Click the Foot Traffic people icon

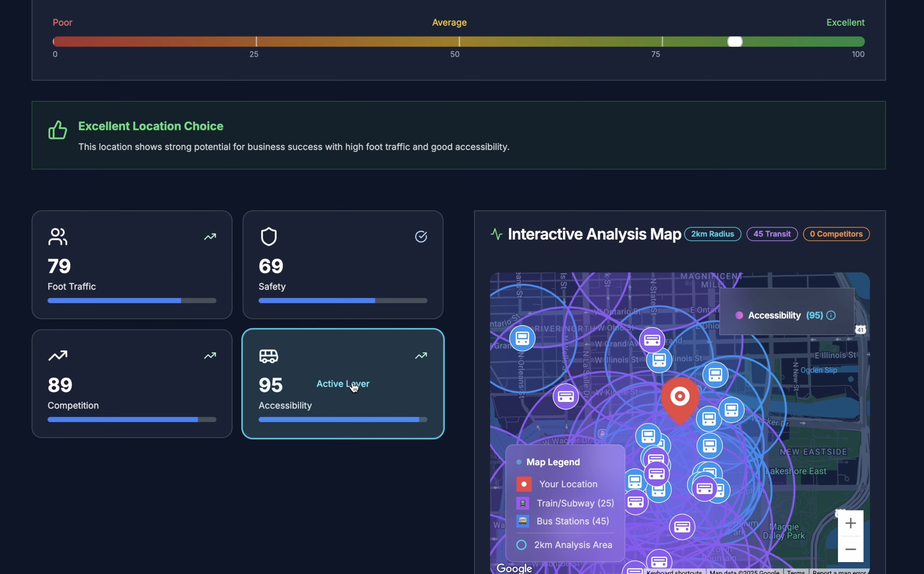pos(58,237)
